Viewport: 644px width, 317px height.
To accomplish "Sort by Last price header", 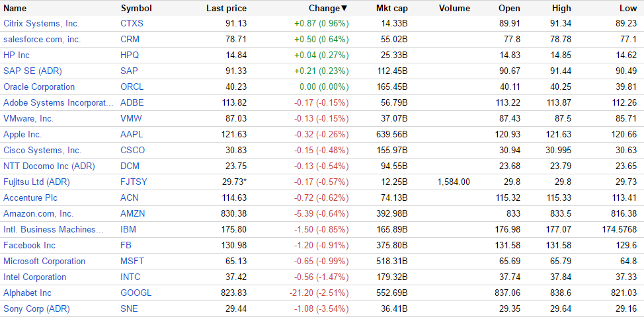I will pos(226,9).
